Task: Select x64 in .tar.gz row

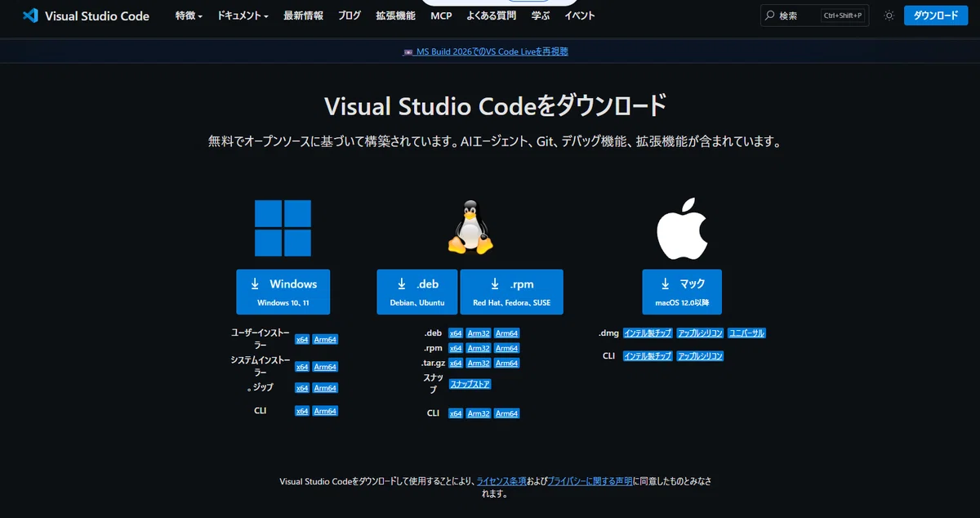Action: (456, 363)
